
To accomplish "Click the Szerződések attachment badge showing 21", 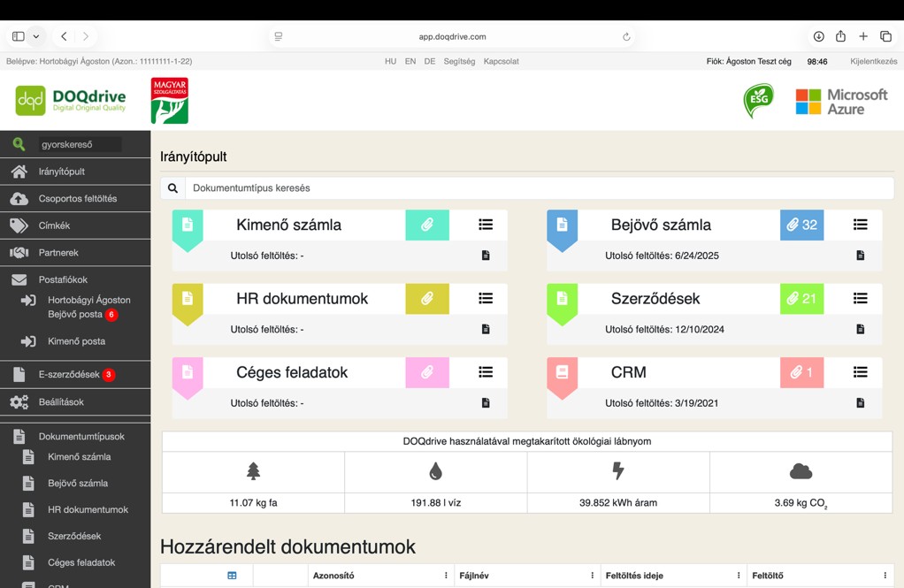I will pyautogui.click(x=801, y=299).
